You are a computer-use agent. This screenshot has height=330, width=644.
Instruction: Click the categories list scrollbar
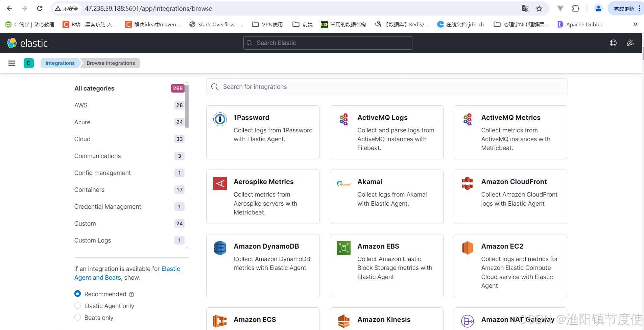[187, 106]
